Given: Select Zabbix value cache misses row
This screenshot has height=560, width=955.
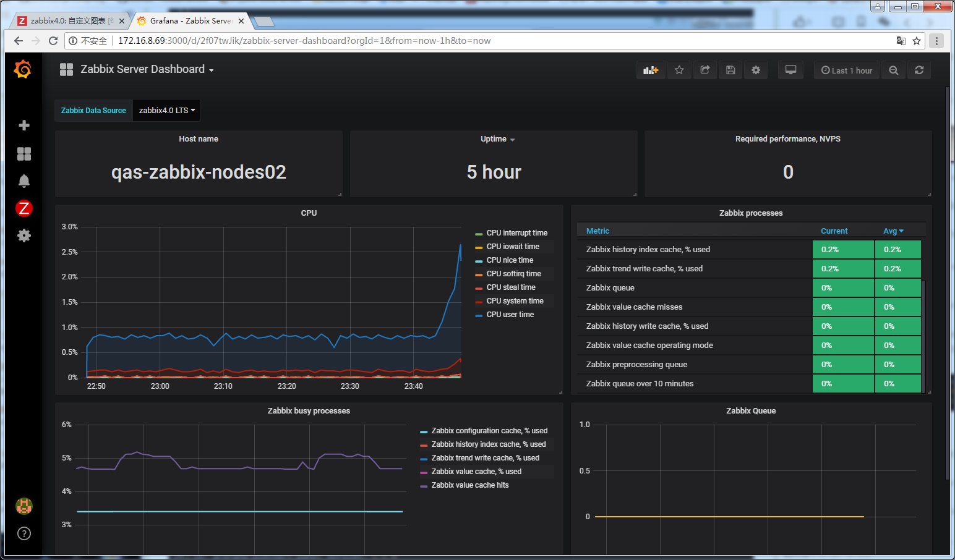Looking at the screenshot, I should (x=749, y=307).
